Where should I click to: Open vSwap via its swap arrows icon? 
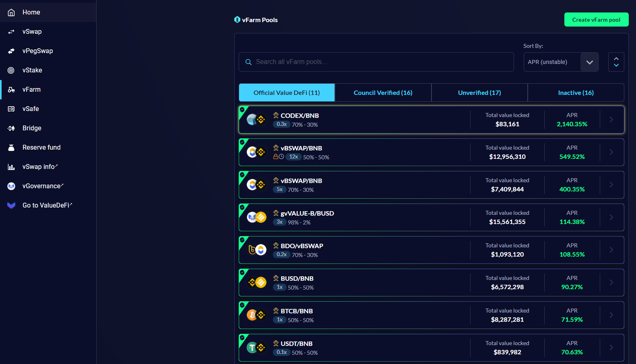(11, 32)
